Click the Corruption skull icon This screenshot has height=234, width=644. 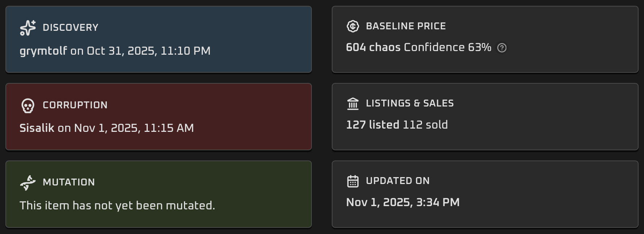pos(28,105)
